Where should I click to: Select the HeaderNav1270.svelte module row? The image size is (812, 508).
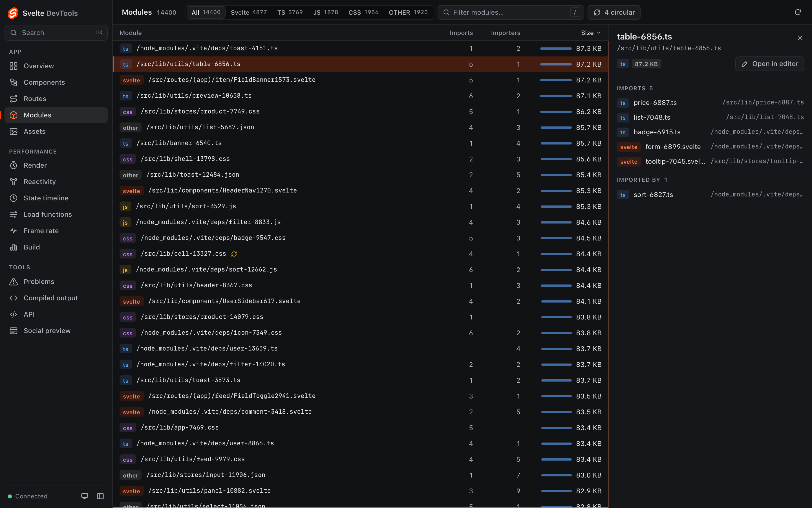click(361, 190)
